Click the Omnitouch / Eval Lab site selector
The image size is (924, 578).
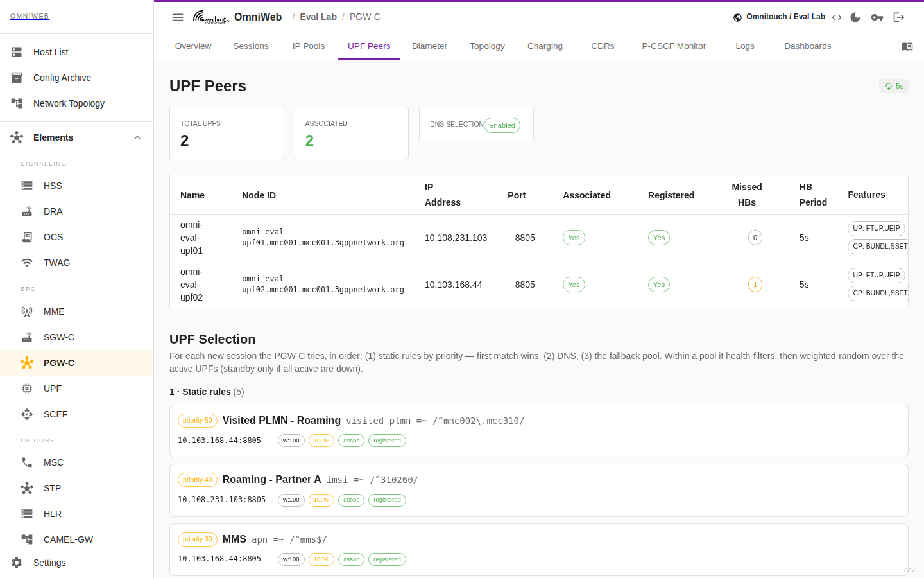pyautogui.click(x=779, y=17)
